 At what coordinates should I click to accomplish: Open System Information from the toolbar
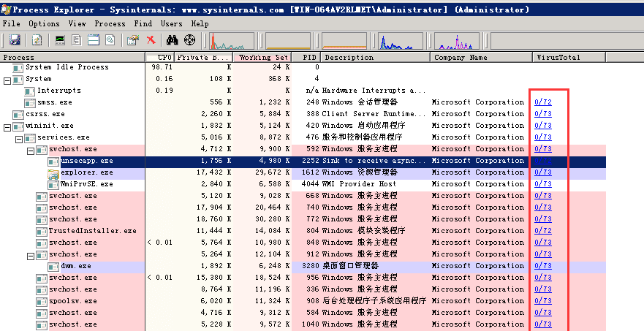click(x=60, y=39)
